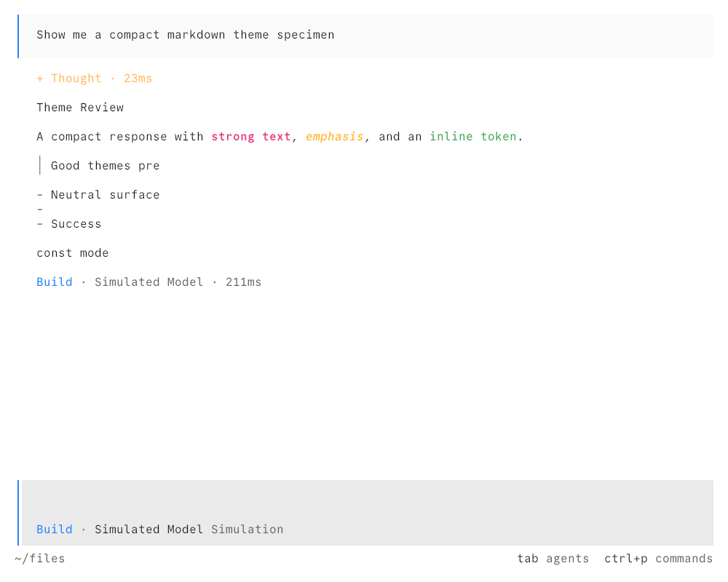Click the const mode code line
The height and width of the screenshot is (582, 728).
coord(72,253)
